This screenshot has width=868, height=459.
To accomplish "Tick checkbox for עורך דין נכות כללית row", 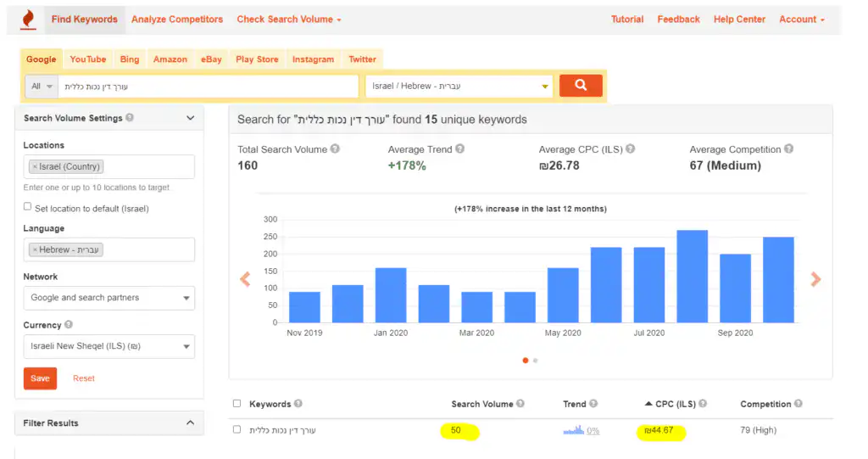I will click(x=237, y=430).
